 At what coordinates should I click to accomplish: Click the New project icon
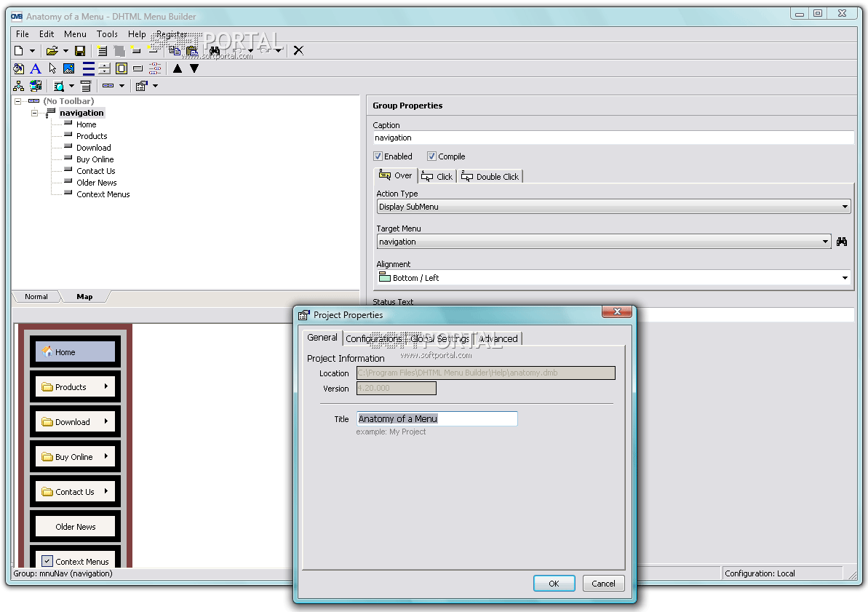[x=19, y=51]
